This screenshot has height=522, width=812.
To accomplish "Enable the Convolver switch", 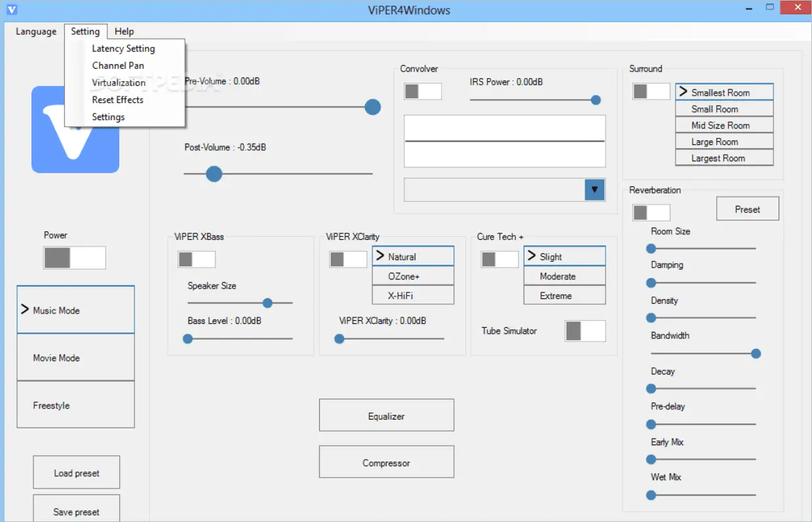I will 423,91.
